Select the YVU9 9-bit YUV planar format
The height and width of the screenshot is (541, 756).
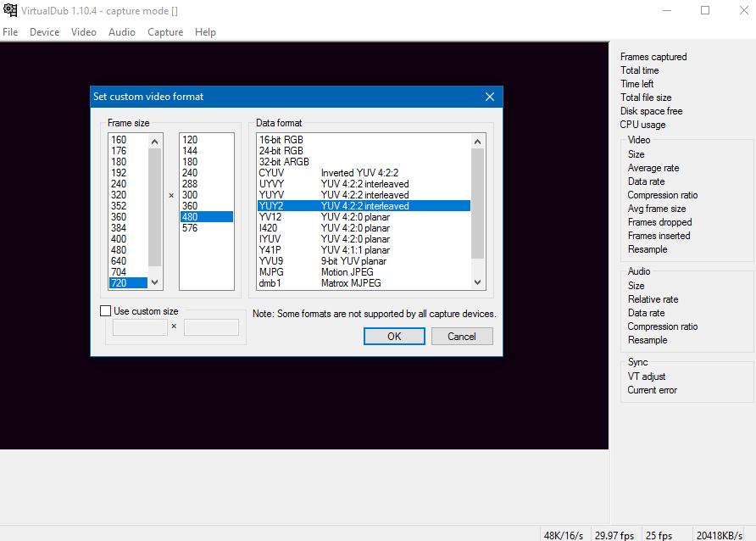(x=364, y=261)
